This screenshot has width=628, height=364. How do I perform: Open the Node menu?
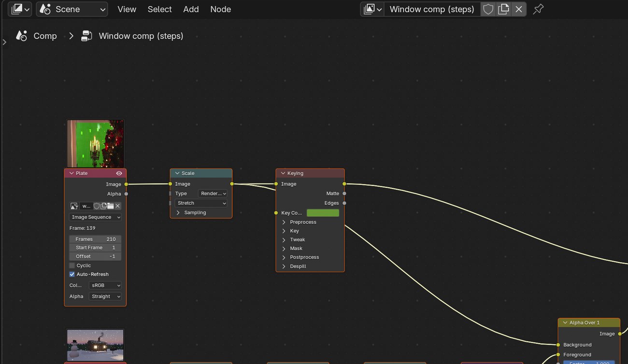click(x=221, y=9)
